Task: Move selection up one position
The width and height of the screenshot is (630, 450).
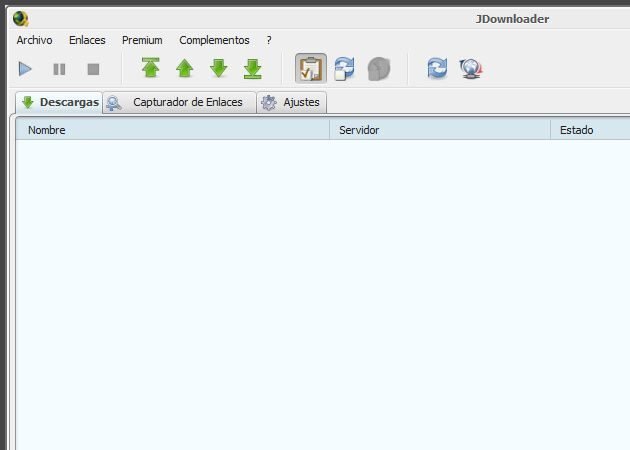Action: [x=185, y=68]
